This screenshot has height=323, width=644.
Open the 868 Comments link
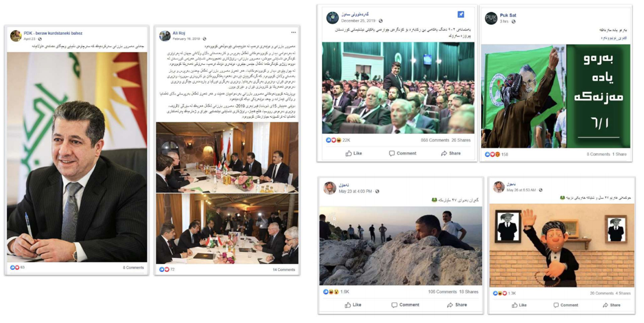(x=435, y=140)
